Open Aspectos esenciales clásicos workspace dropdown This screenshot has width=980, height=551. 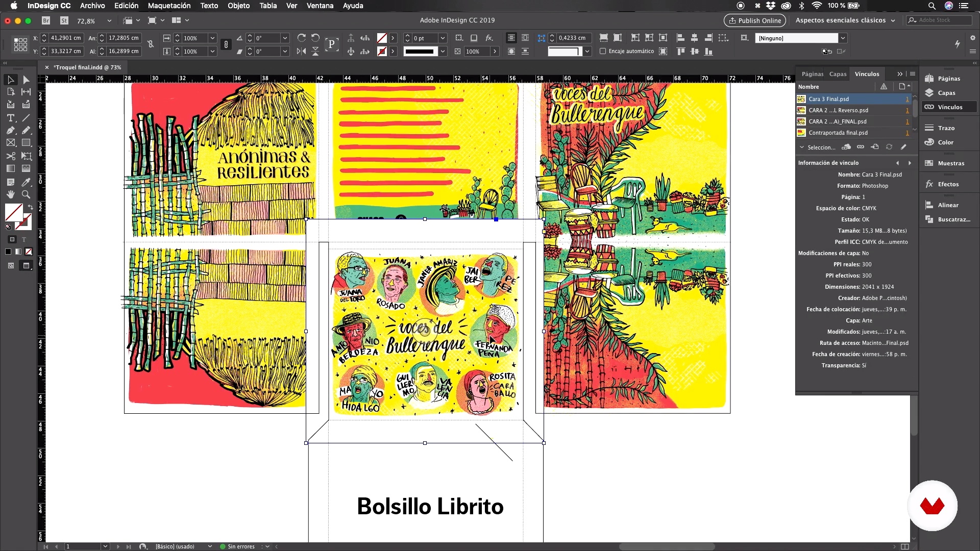pos(845,20)
